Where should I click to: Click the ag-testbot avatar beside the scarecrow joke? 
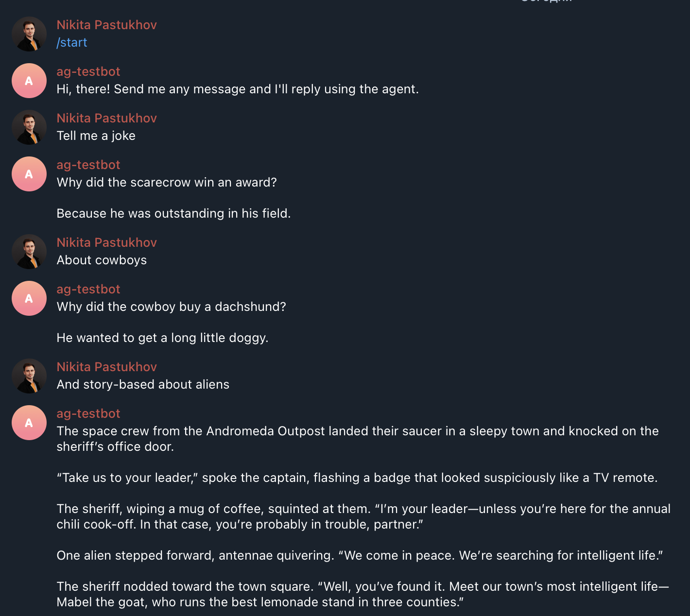[x=29, y=173]
